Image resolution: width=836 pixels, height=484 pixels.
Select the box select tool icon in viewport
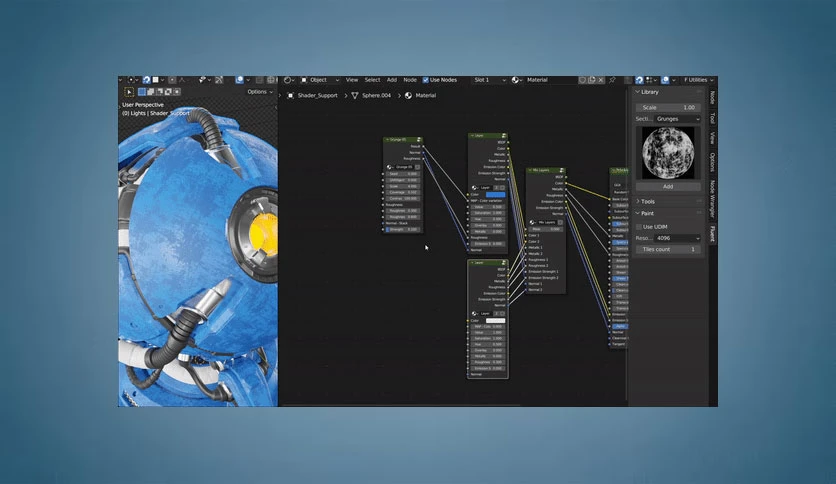pos(129,92)
